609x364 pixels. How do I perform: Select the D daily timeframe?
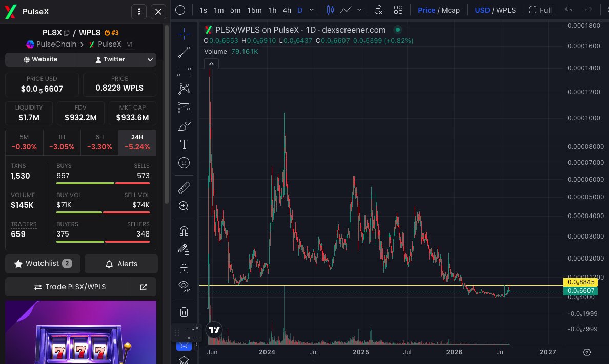tap(300, 10)
